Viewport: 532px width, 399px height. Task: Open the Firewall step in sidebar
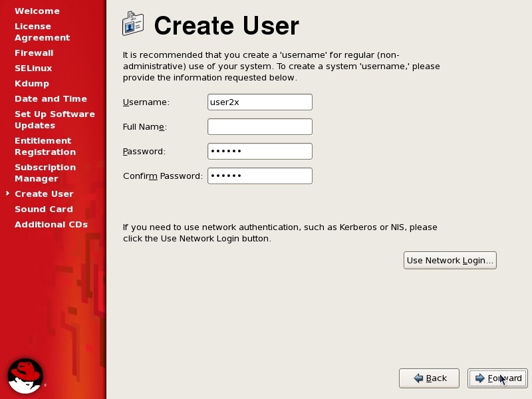point(34,53)
